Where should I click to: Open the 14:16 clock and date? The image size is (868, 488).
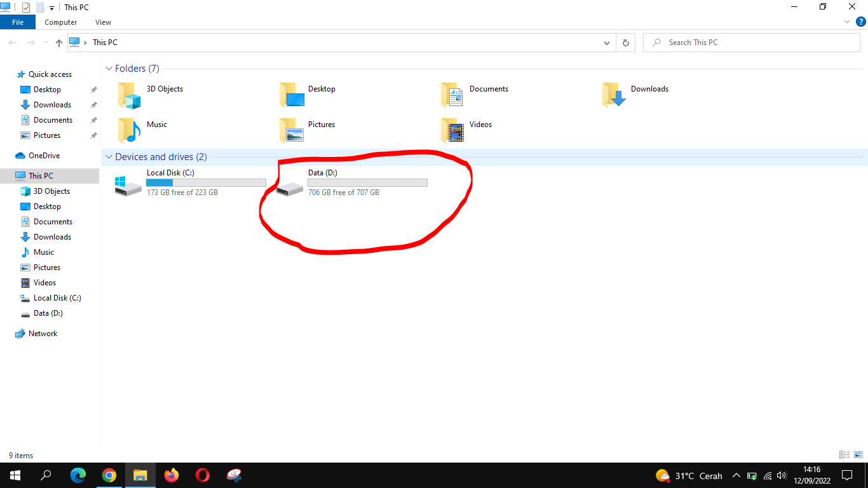click(x=812, y=475)
